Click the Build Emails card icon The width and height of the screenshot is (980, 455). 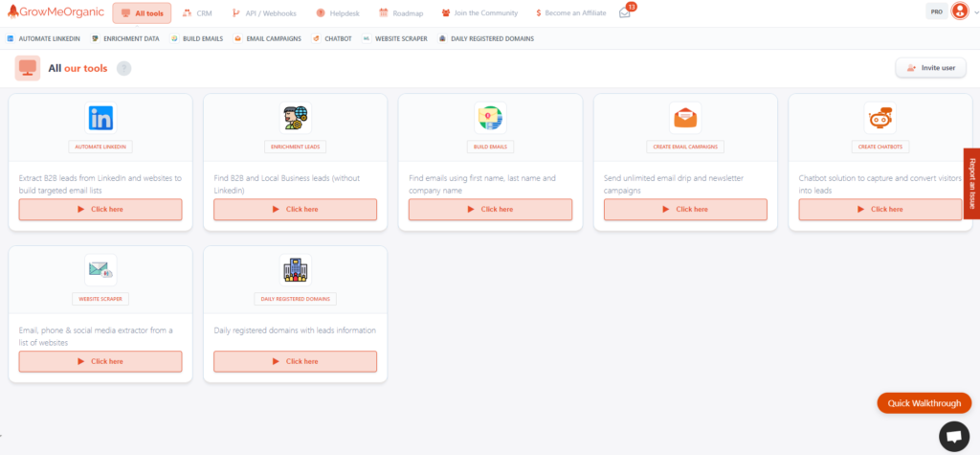490,118
